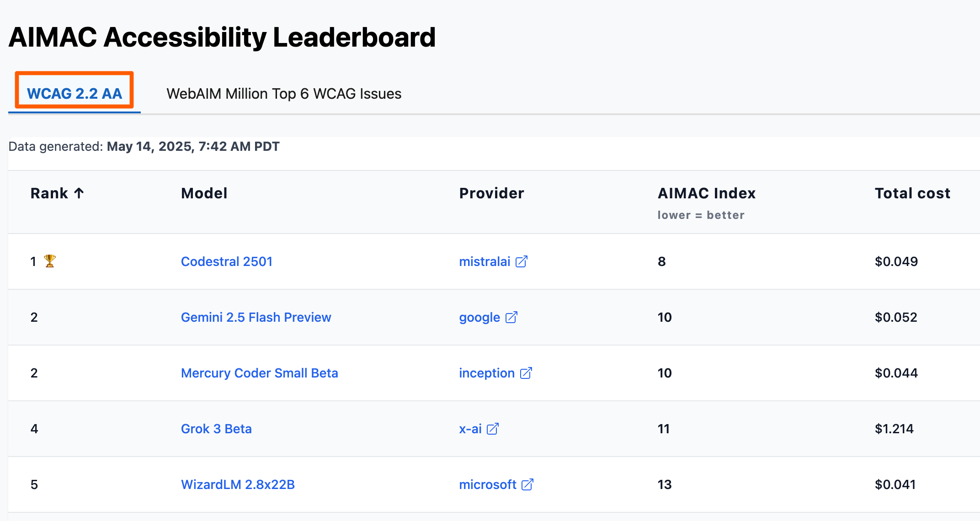Open the x-ai external link icon

(x=492, y=429)
